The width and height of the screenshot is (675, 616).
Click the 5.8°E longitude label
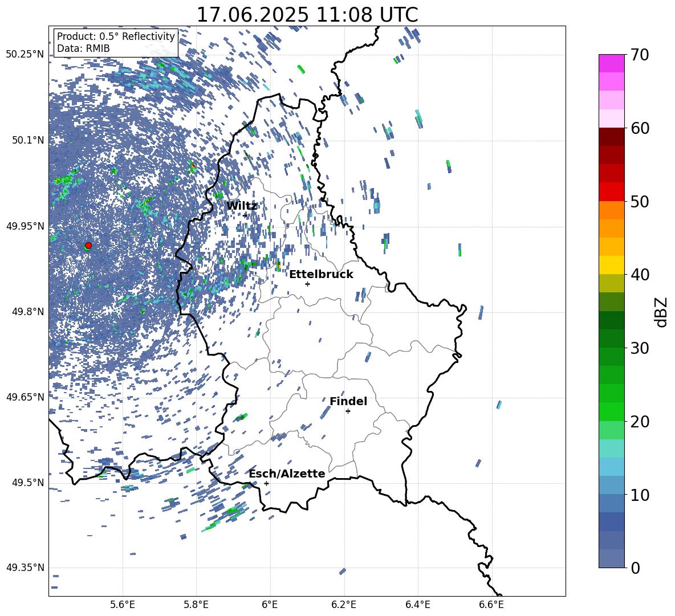coord(196,605)
